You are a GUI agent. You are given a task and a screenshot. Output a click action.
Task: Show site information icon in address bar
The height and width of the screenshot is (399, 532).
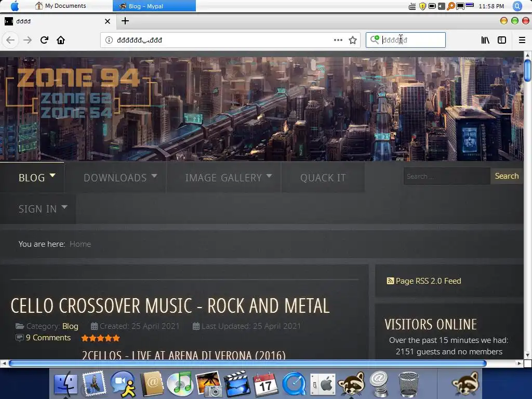109,40
